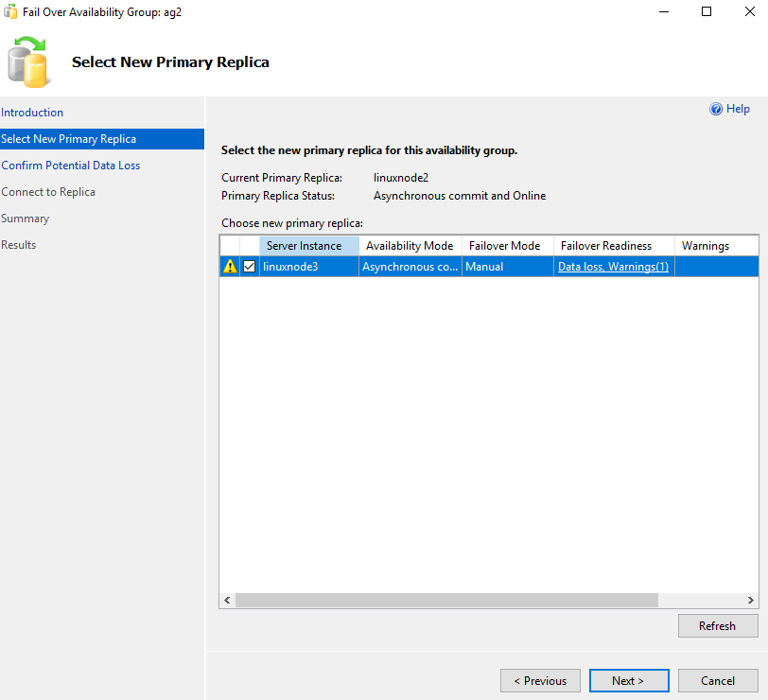Open the Help link
The image size is (768, 700).
coord(738,109)
